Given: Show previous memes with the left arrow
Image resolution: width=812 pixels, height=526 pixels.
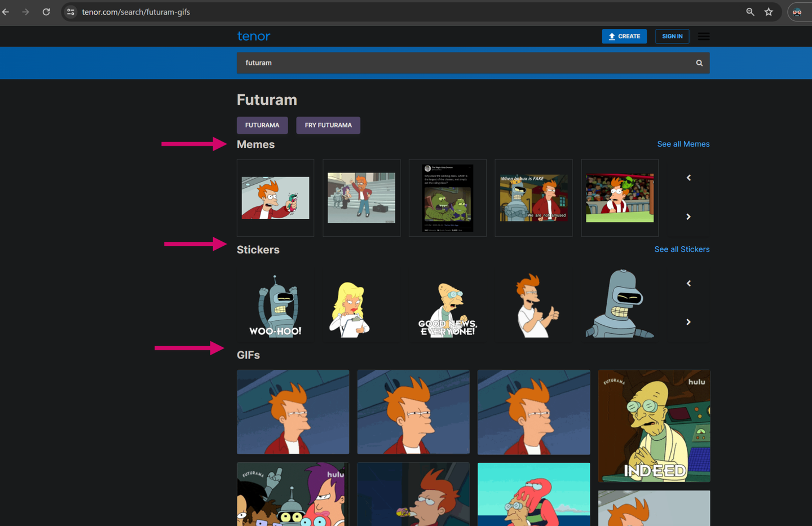Looking at the screenshot, I should point(689,178).
